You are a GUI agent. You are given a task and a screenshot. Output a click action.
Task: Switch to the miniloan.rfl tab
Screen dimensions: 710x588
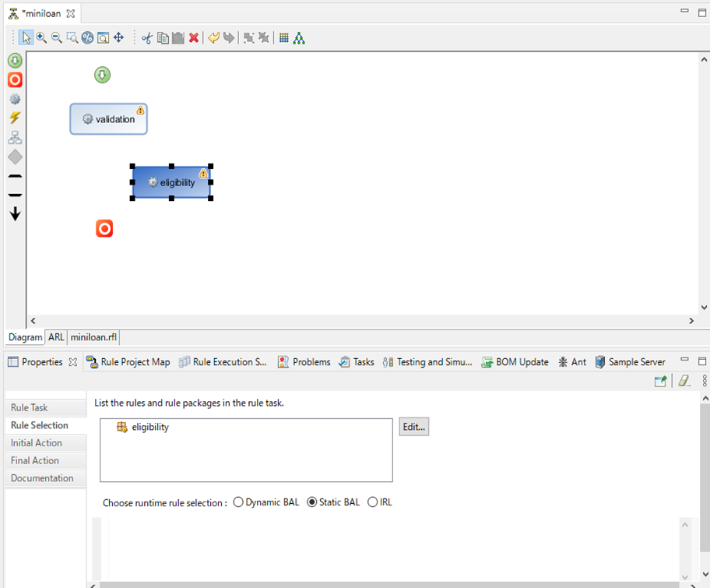93,337
